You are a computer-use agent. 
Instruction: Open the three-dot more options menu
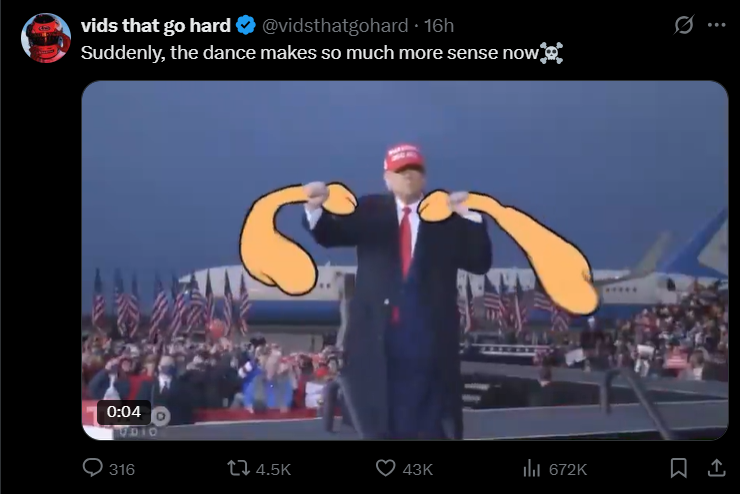click(x=716, y=25)
